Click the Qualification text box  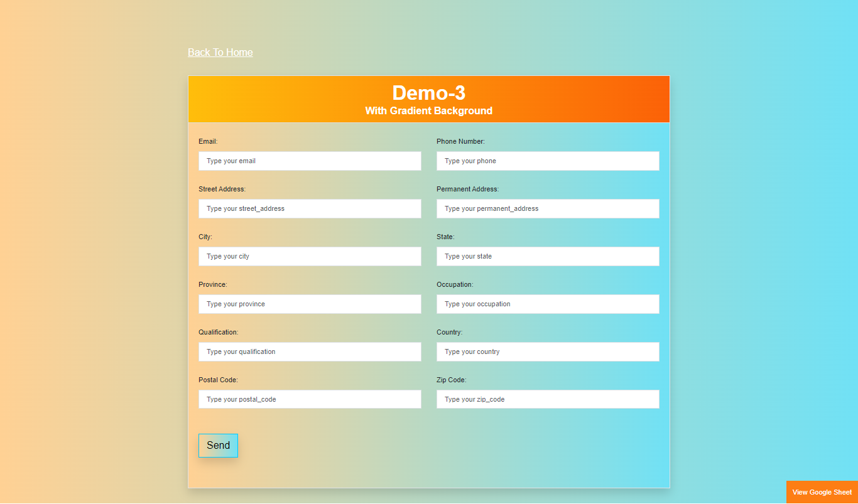(x=310, y=351)
